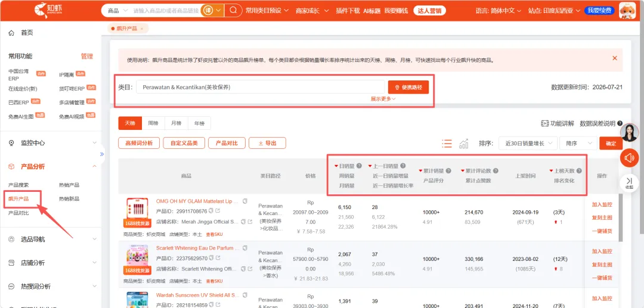Open the 近30日销量增长 sort dropdown
Image resolution: width=644 pixels, height=308 pixels.
[x=528, y=144]
